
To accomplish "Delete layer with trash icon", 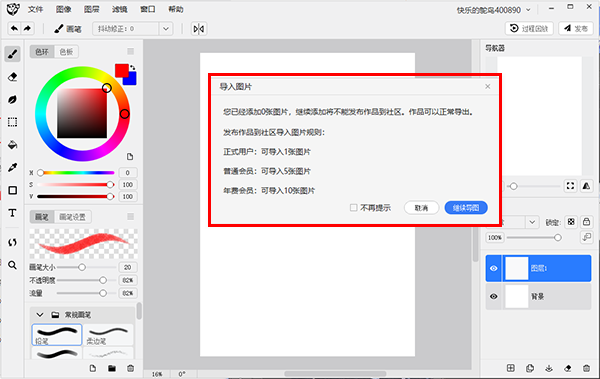I will tap(586, 368).
